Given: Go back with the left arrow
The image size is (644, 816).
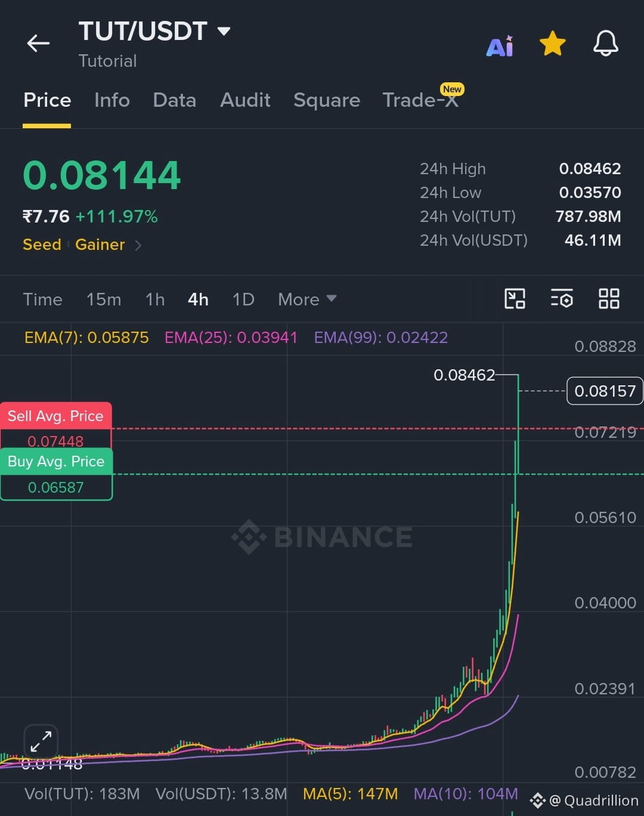Looking at the screenshot, I should click(38, 43).
